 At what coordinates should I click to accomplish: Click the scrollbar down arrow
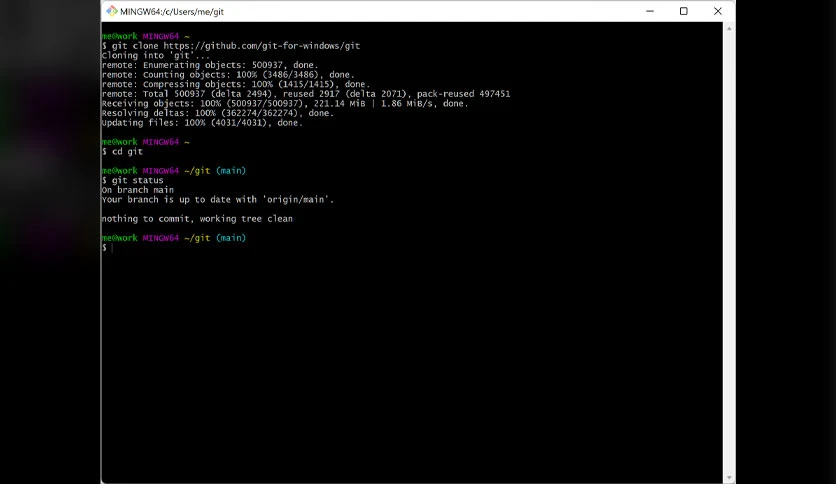pyautogui.click(x=729, y=478)
